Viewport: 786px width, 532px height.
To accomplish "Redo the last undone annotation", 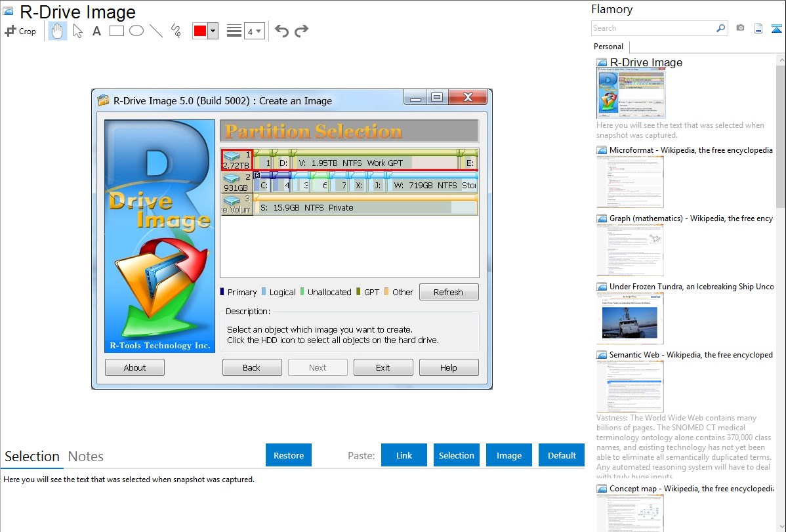I will pos(301,31).
